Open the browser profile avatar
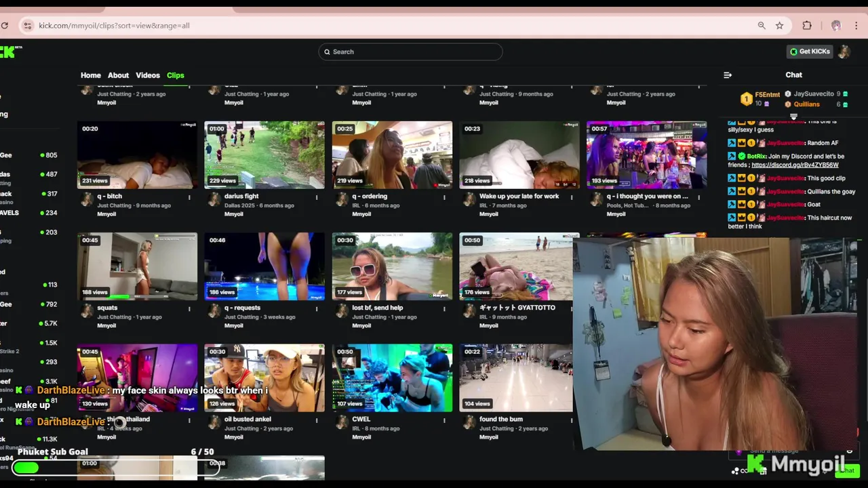This screenshot has height=488, width=868. click(x=836, y=26)
